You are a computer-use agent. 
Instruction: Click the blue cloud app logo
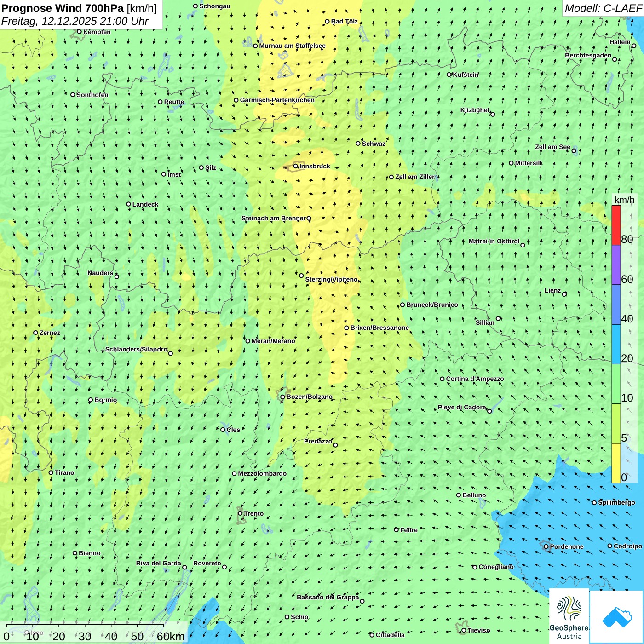point(617,617)
